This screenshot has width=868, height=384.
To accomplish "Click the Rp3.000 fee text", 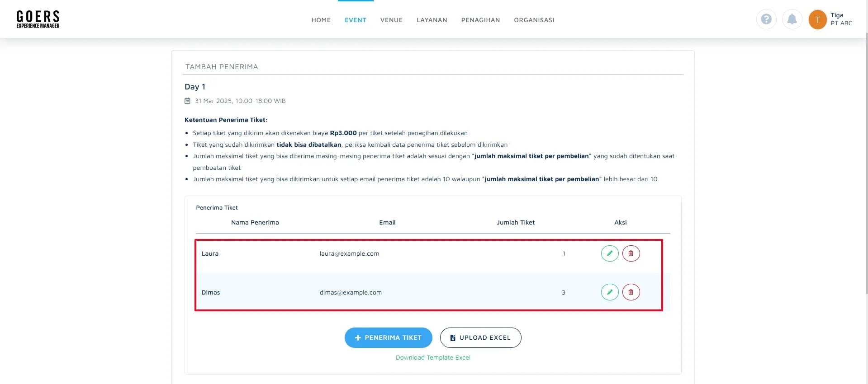I will 343,133.
